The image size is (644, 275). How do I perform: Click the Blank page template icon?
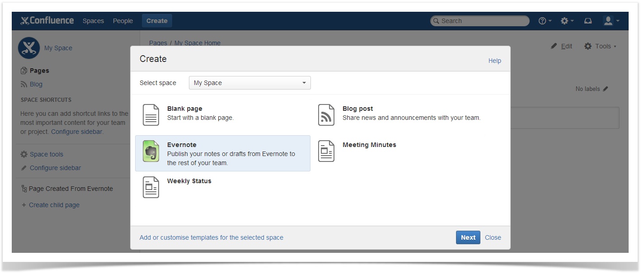click(150, 115)
